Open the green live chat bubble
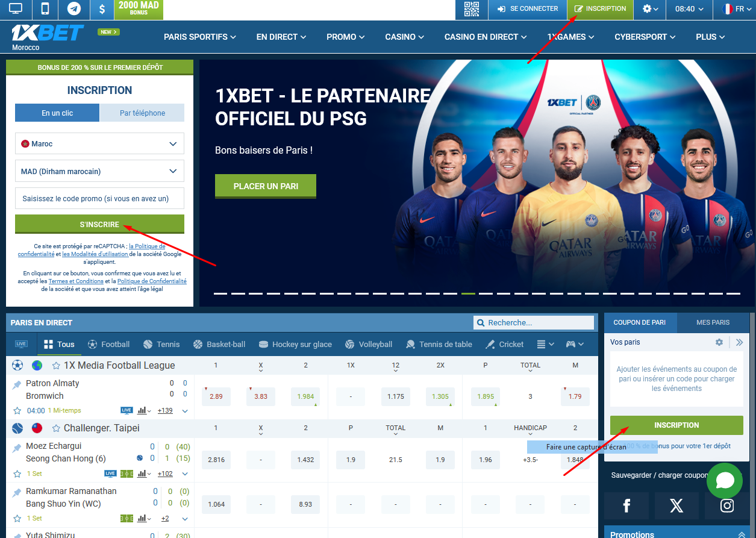The image size is (756, 538). tap(725, 480)
